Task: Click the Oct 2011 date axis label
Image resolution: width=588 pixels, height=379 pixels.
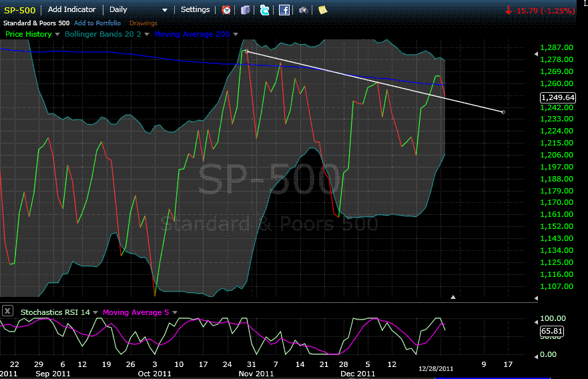Action: point(154,374)
